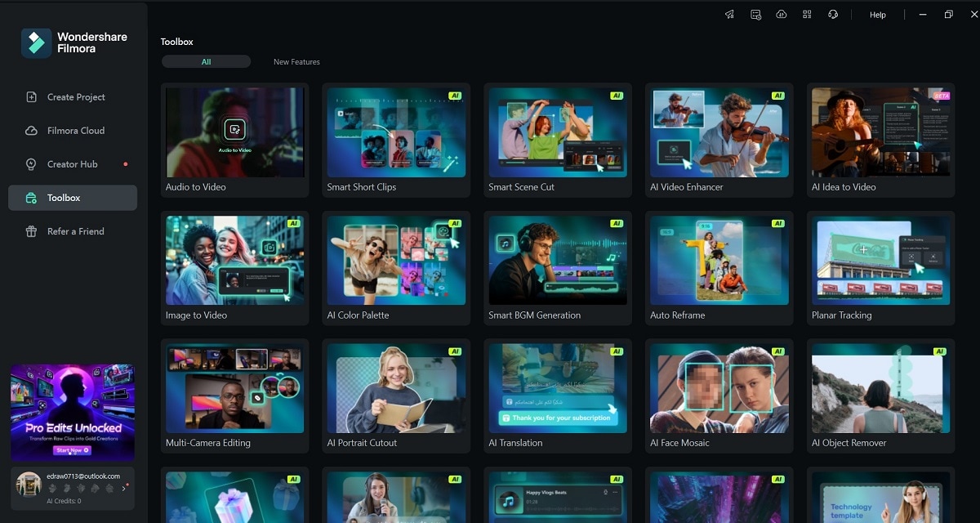
Task: Open Smart BGM Generation
Action: (x=558, y=268)
